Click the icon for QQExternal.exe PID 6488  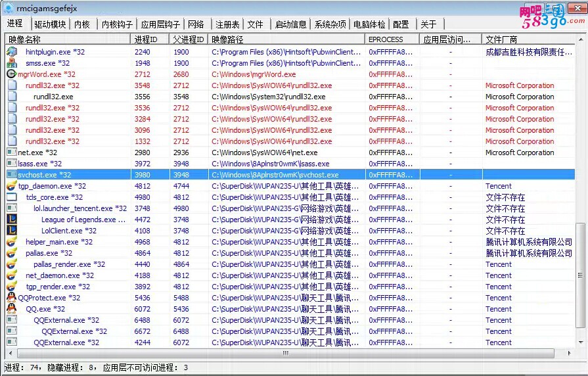[x=12, y=320]
